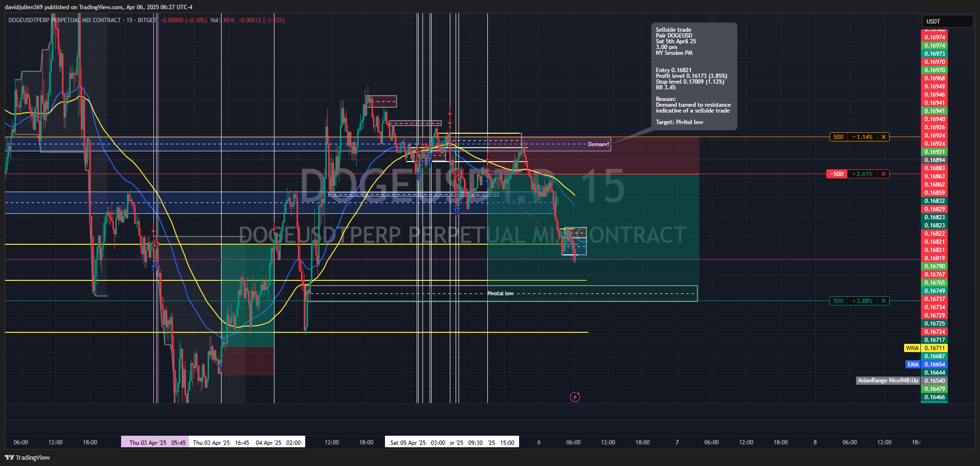This screenshot has width=980, height=466.
Task: Click the 0.16540 AsianRange price value
Action: coord(934,381)
